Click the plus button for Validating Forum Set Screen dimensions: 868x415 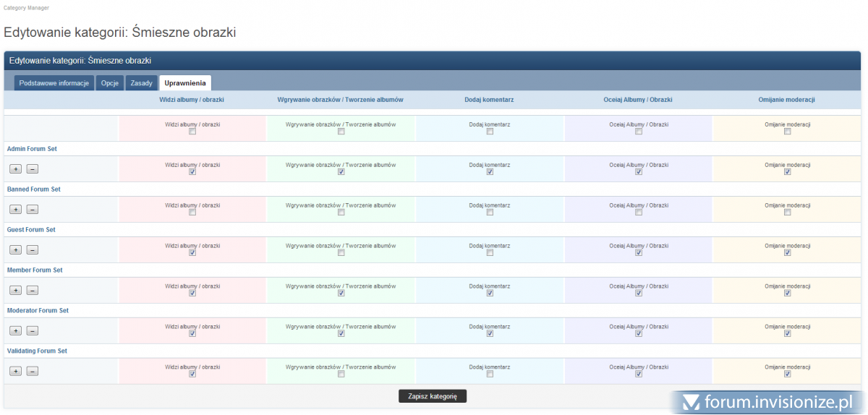pos(15,371)
